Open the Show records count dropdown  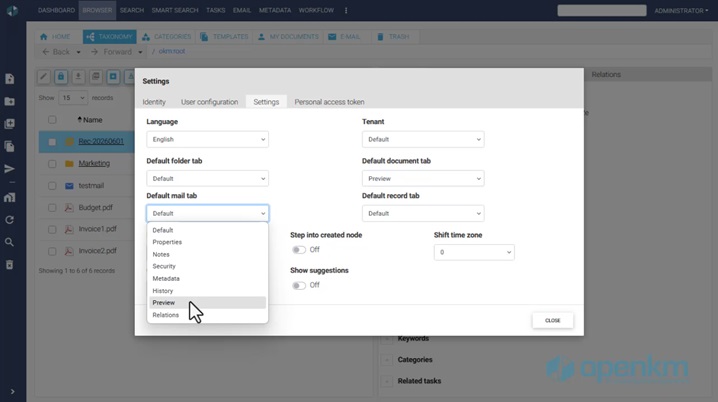tap(72, 98)
